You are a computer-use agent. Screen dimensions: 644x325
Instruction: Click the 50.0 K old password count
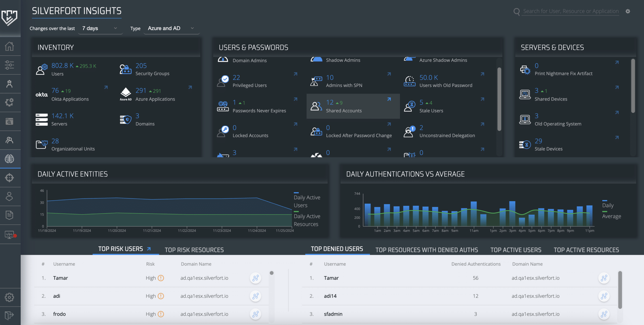pyautogui.click(x=429, y=77)
